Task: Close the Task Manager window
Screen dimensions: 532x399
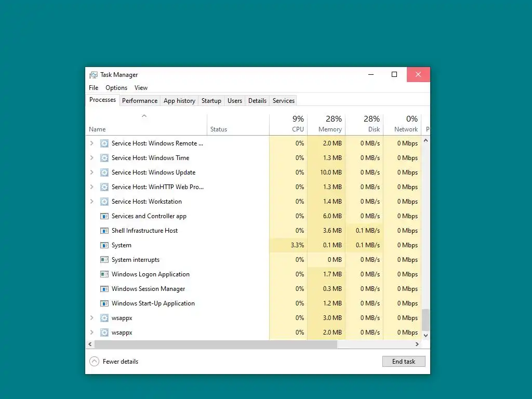Action: point(418,75)
